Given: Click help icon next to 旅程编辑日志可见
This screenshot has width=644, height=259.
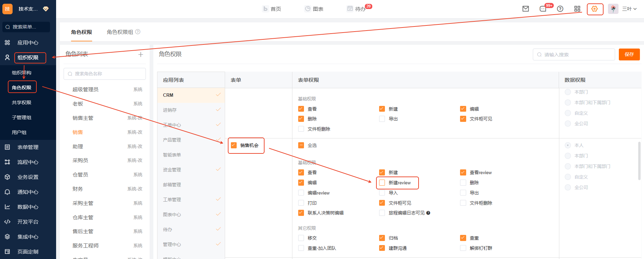Looking at the screenshot, I should point(428,213).
